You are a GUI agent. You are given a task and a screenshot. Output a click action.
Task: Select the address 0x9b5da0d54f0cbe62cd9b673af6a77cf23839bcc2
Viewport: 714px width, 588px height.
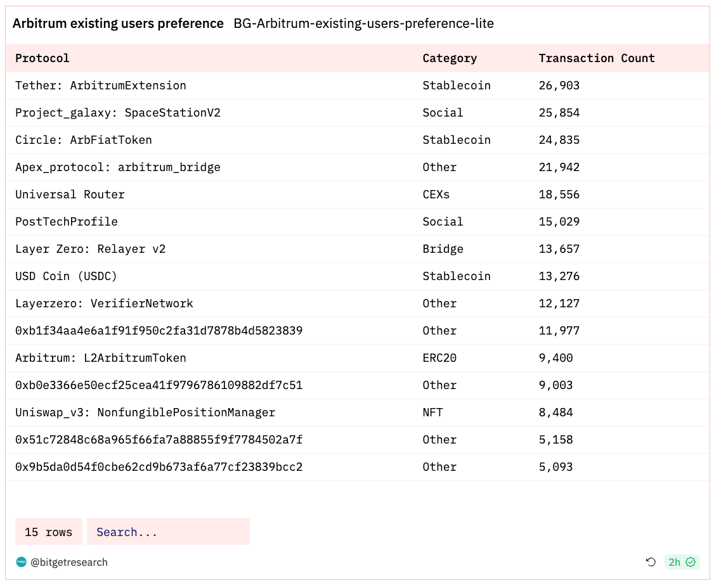click(x=159, y=467)
